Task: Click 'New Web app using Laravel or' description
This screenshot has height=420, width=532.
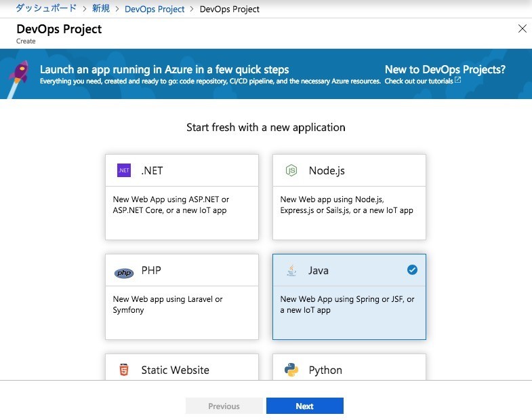Action: tap(167, 299)
